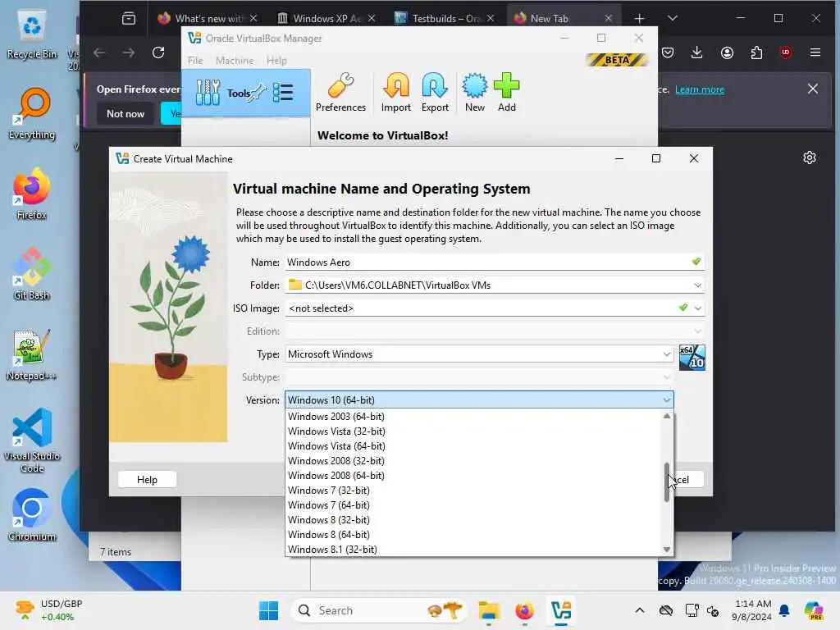Open Recycle Bin desktop icon
The height and width of the screenshot is (630, 840).
(32, 34)
